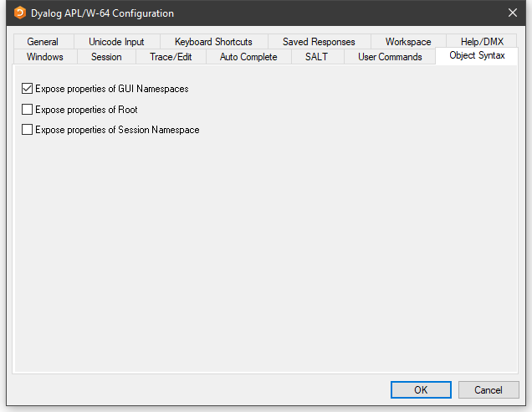Switch to the General tab
The image size is (532, 412).
[x=43, y=42]
